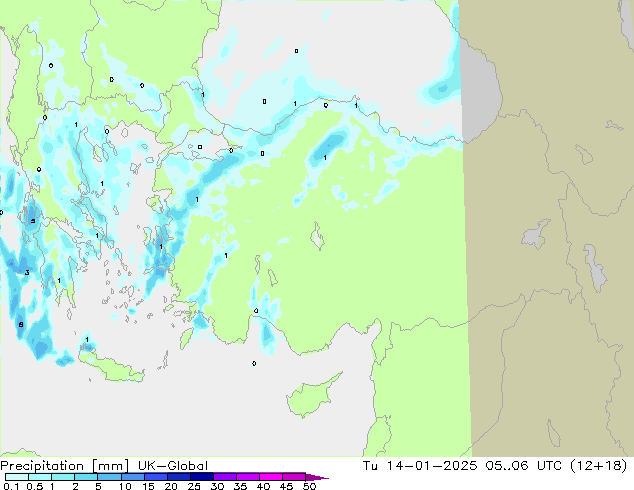This screenshot has width=634, height=490.
Task: Click the legend label '20'
Action: 171,486
